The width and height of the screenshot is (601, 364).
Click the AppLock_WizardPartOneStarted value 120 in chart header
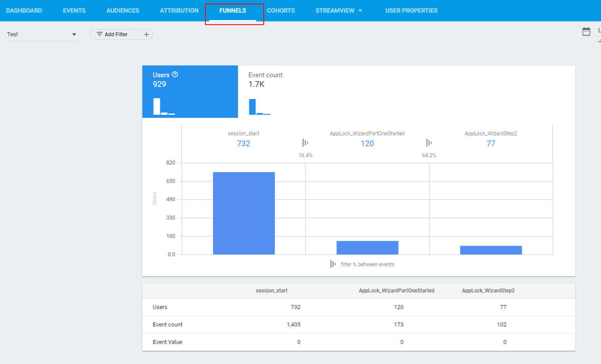(x=367, y=144)
